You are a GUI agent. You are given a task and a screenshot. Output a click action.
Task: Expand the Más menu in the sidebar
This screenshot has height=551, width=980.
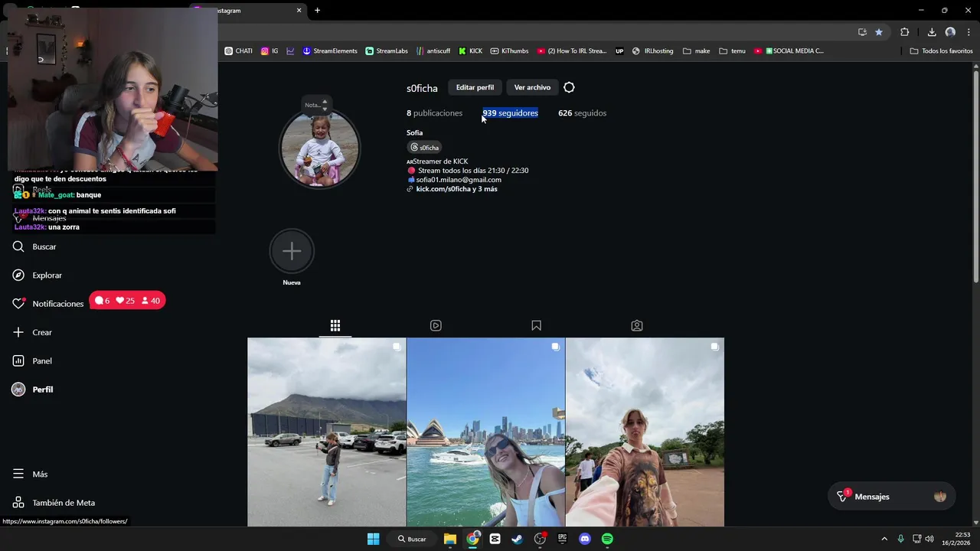click(x=30, y=474)
